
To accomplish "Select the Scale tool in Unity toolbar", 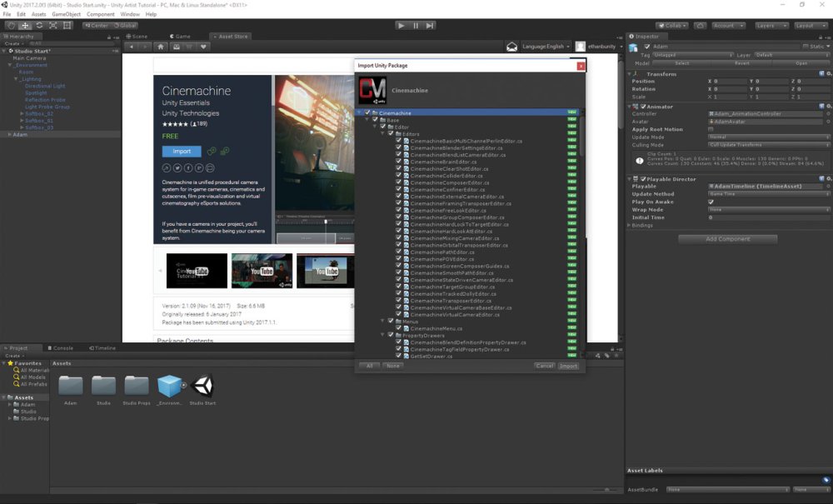I will [53, 26].
